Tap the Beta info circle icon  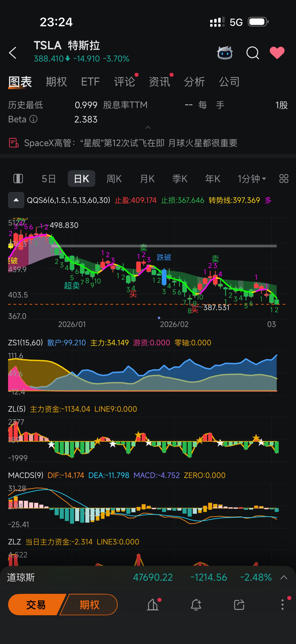33,119
